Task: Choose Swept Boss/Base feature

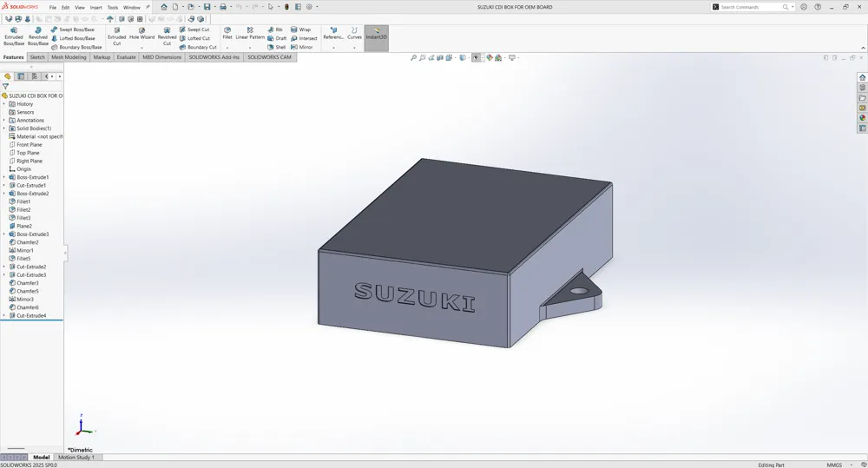Action: [73, 30]
